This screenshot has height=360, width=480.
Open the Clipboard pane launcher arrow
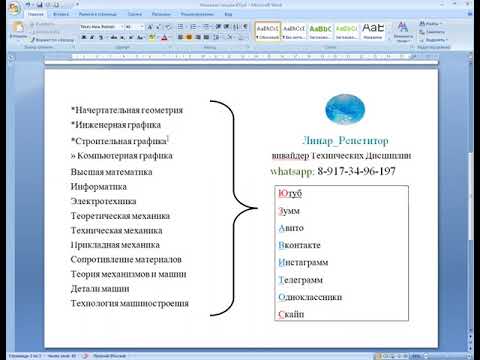click(x=74, y=47)
